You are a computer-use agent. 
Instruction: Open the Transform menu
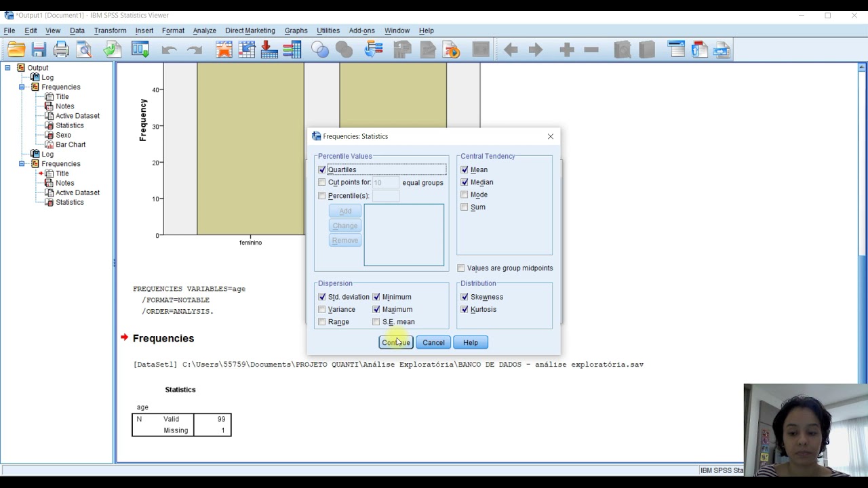110,30
